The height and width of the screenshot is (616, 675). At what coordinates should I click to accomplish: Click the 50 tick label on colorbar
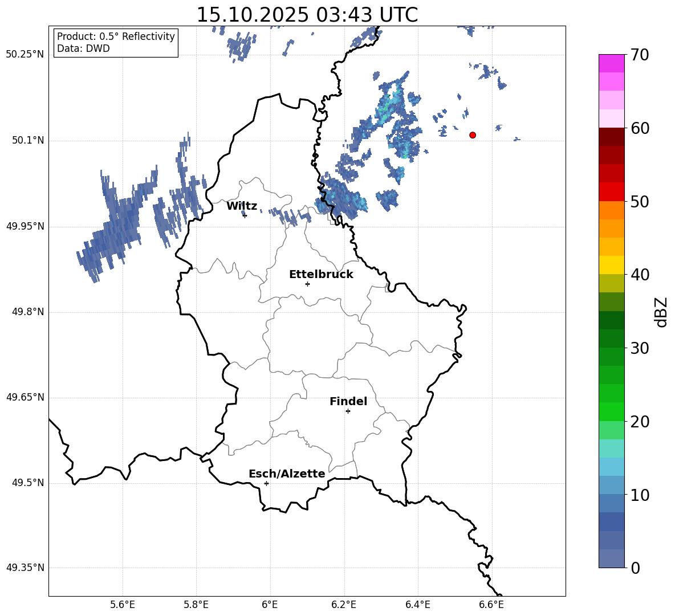pyautogui.click(x=640, y=202)
